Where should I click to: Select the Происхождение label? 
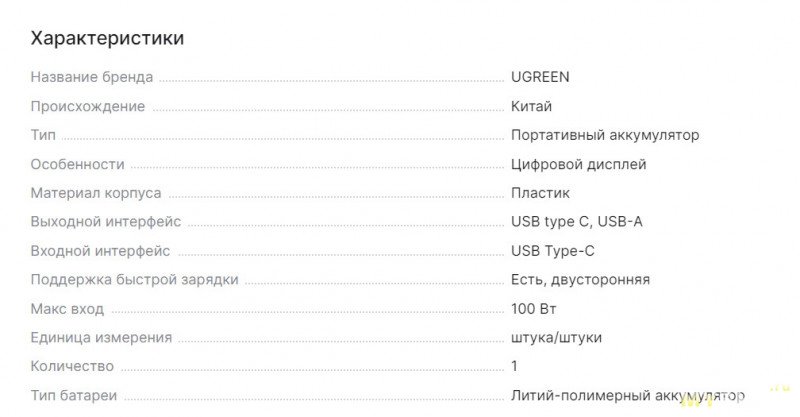pyautogui.click(x=88, y=106)
